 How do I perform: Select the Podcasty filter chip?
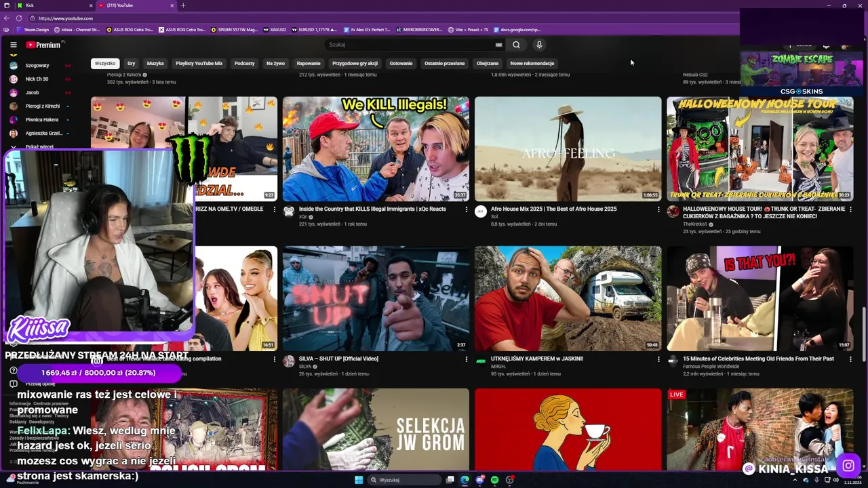[244, 63]
